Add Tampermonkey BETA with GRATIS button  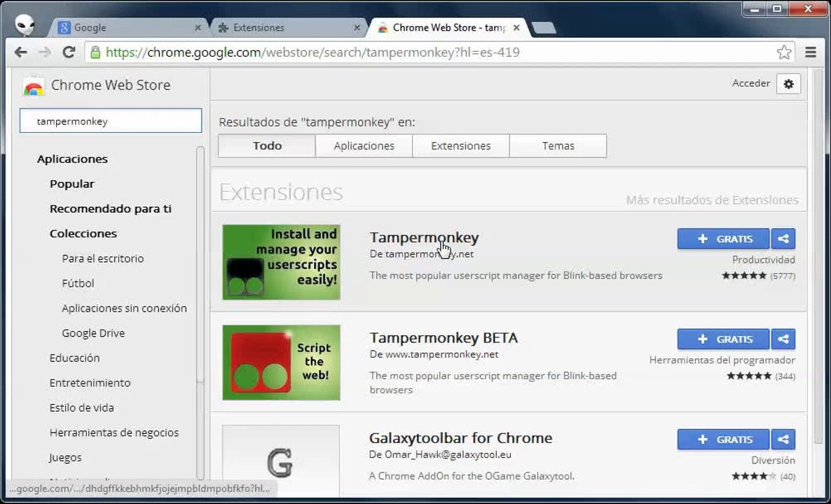[723, 339]
